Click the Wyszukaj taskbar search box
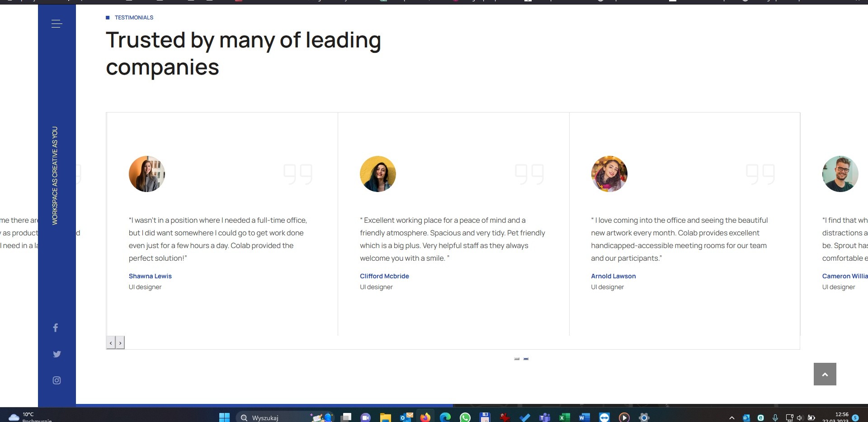 pos(285,417)
